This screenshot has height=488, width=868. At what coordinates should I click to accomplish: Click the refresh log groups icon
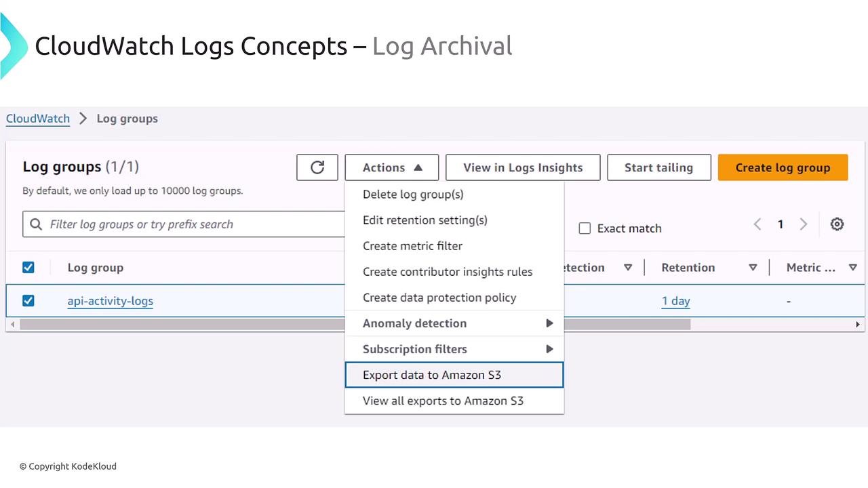(x=317, y=167)
